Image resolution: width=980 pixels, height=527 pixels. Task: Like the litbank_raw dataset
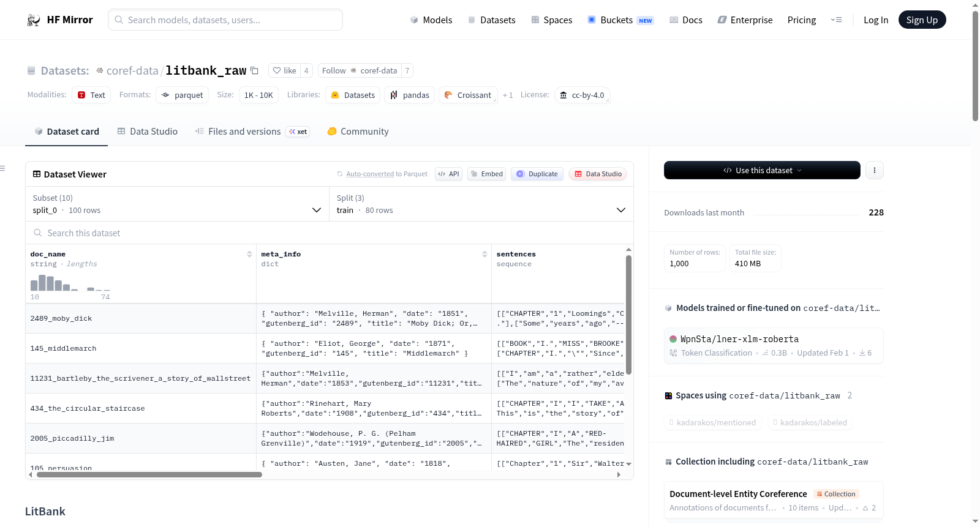pyautogui.click(x=284, y=70)
